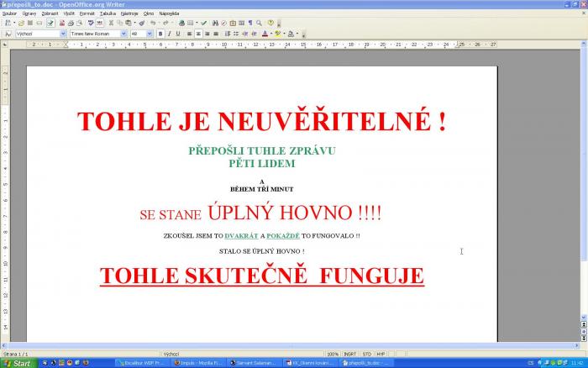Expand the Výchozí paragraph style dropdown
Viewport: 588px width, 368px height.
[62, 34]
